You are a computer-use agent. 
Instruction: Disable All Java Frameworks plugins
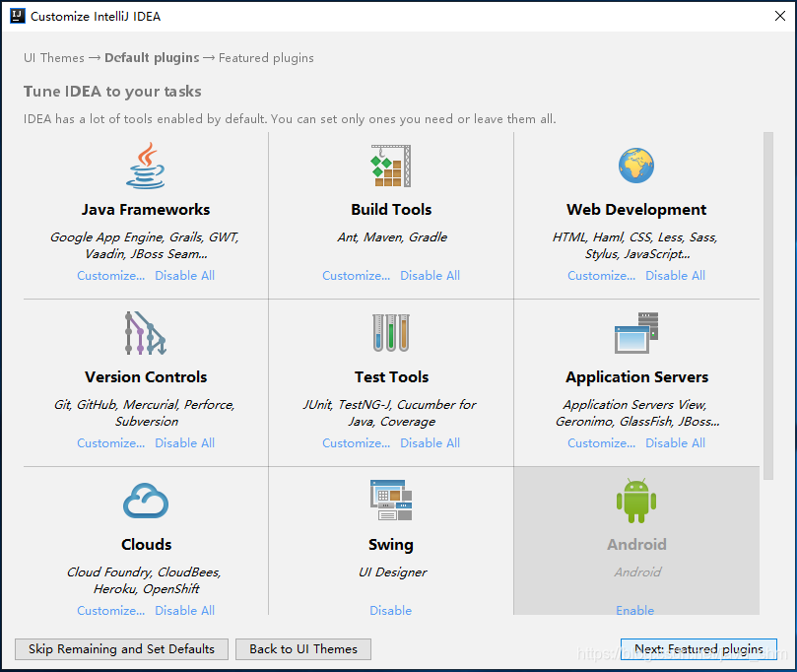coord(184,276)
